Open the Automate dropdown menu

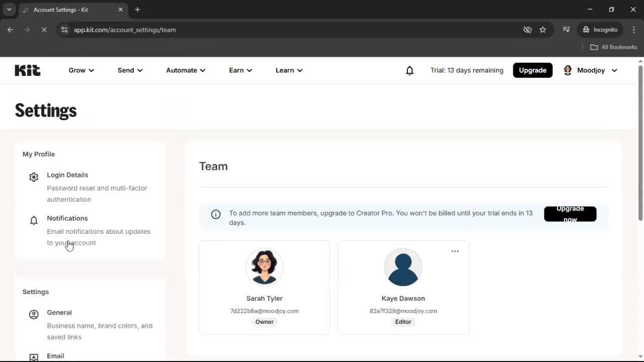pos(186,70)
